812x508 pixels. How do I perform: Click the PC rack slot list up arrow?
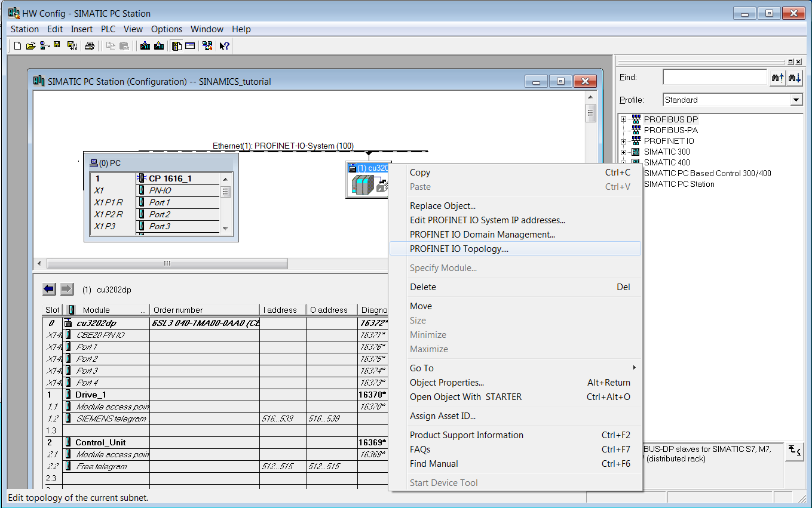pos(225,179)
